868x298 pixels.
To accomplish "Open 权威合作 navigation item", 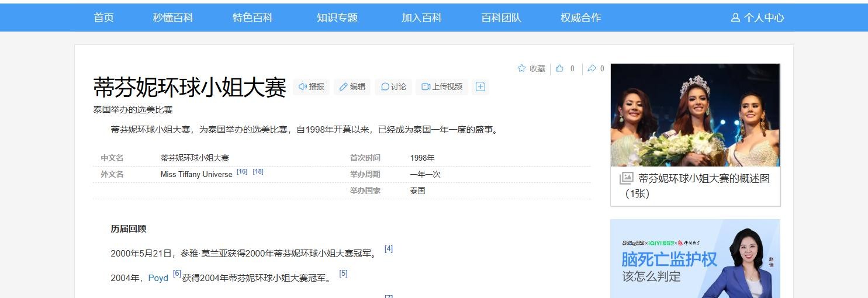I will point(580,18).
